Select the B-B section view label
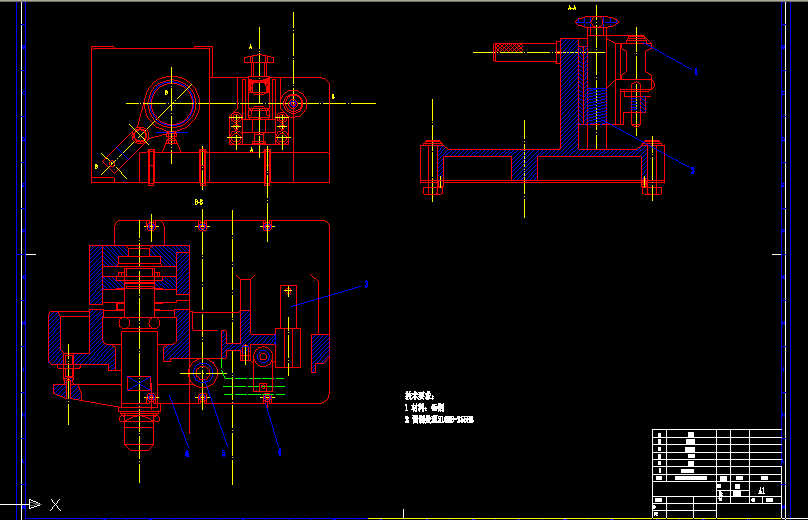This screenshot has width=808, height=520. pos(199,203)
